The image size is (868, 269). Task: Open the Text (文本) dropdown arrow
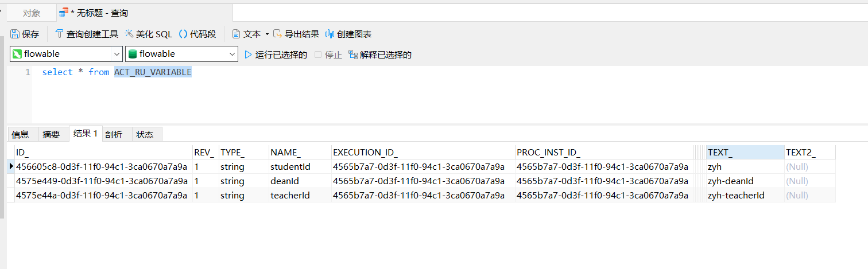267,34
